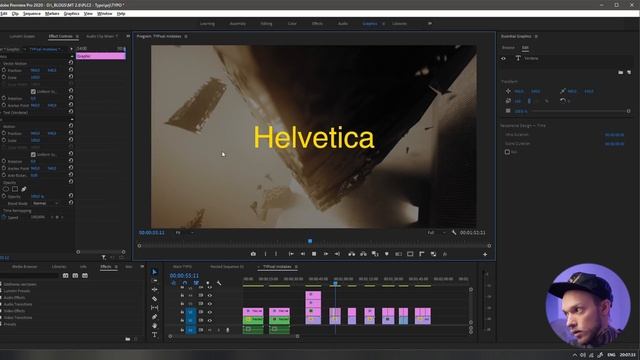Screen dimensions: 640x360
Task: Click the Extract button
Action: point(363,254)
